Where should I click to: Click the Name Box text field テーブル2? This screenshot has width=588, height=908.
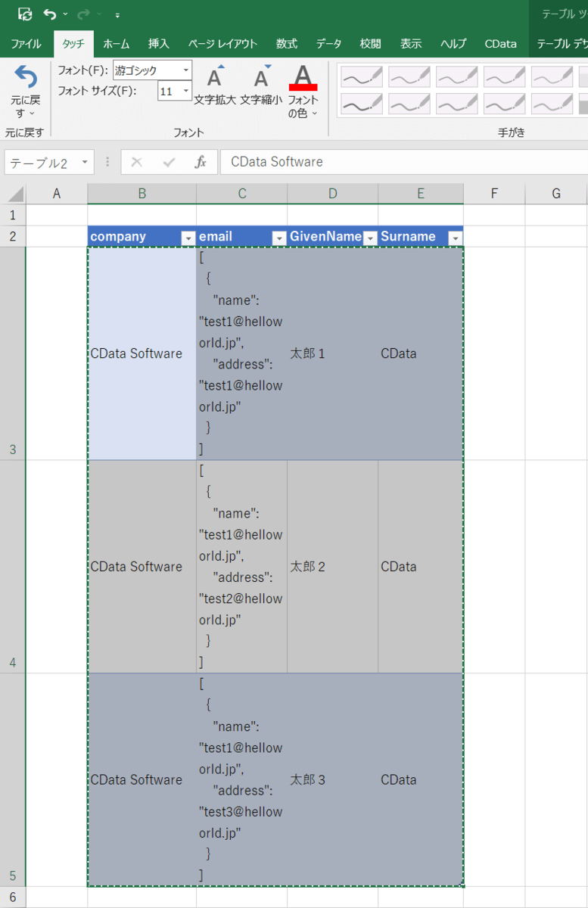coord(39,163)
